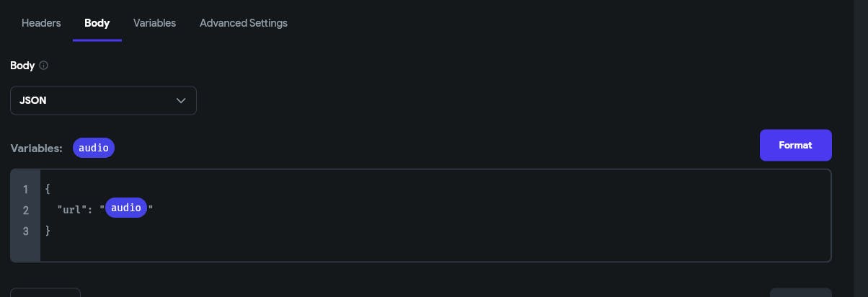Open the Variables tab
The image size is (868, 297).
pos(154,23)
